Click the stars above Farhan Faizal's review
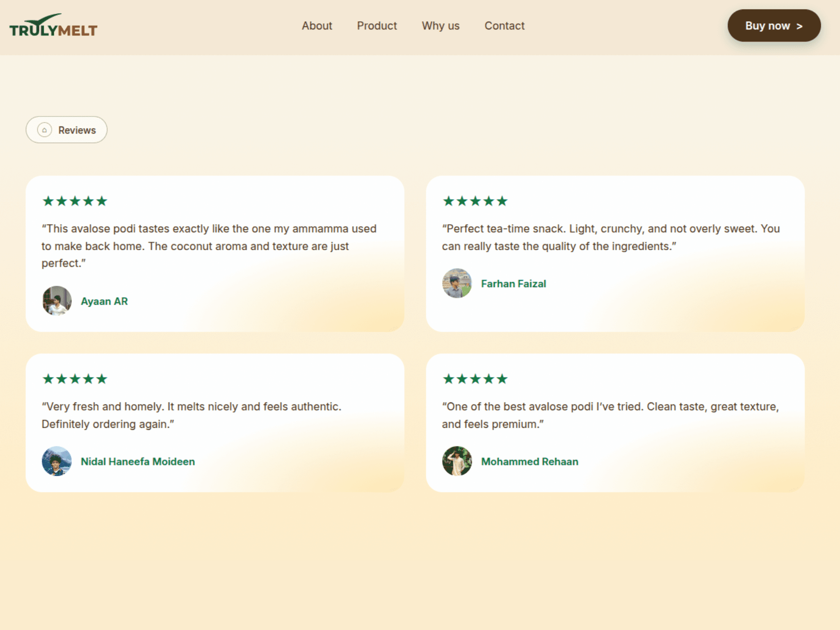The width and height of the screenshot is (840, 630). tap(475, 201)
